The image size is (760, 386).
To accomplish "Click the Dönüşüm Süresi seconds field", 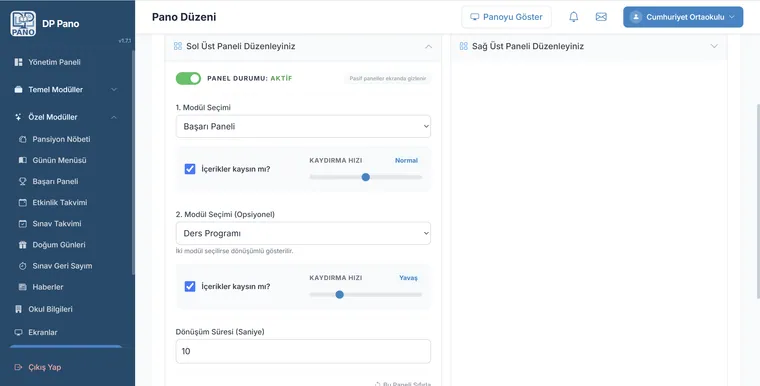I will (303, 351).
